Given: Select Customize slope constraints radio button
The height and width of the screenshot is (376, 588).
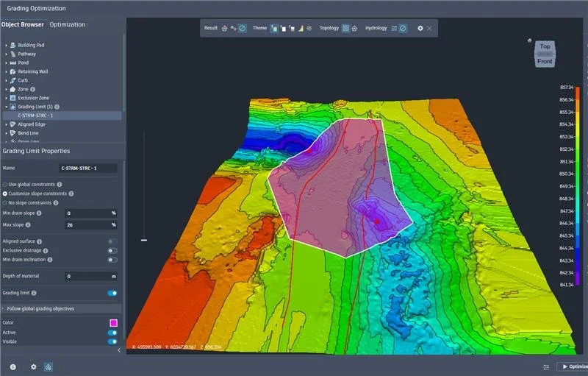Looking at the screenshot, I should tap(5, 194).
